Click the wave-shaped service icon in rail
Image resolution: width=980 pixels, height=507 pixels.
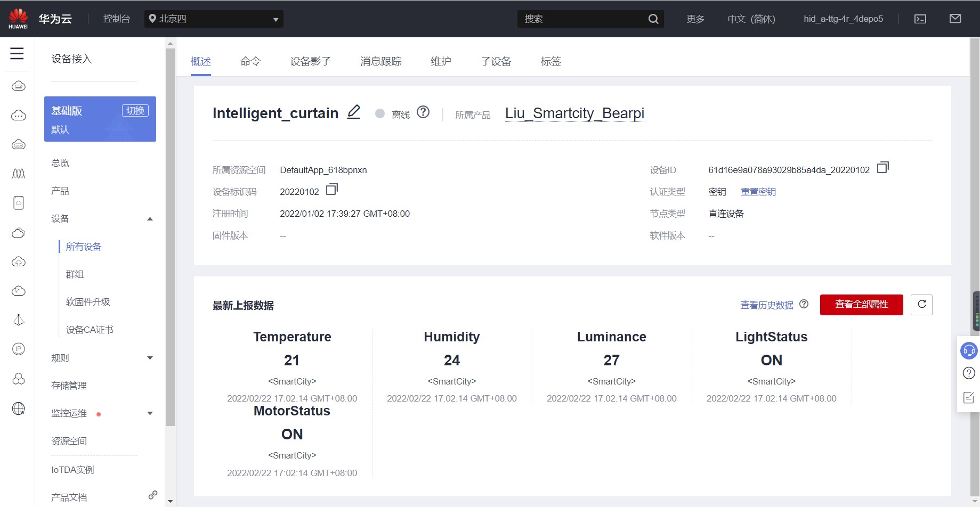[x=19, y=174]
